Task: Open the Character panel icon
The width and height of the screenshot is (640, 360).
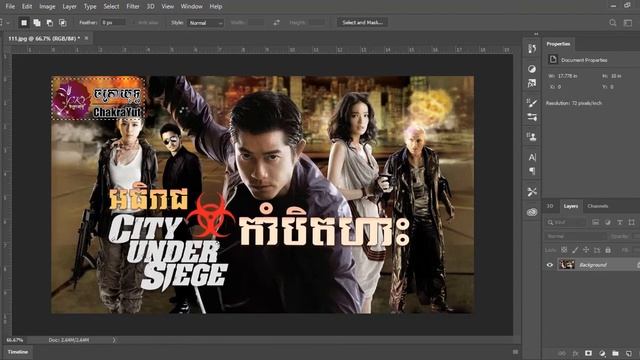Action: pos(532,157)
